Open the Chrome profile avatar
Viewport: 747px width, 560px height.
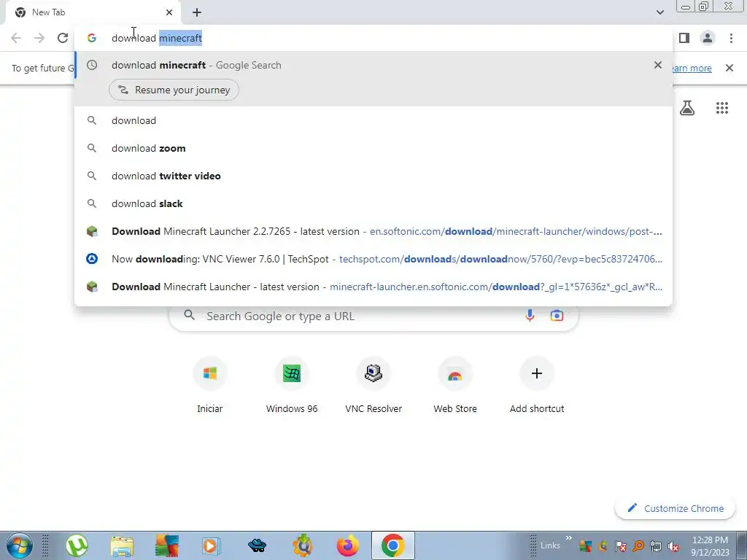tap(708, 38)
